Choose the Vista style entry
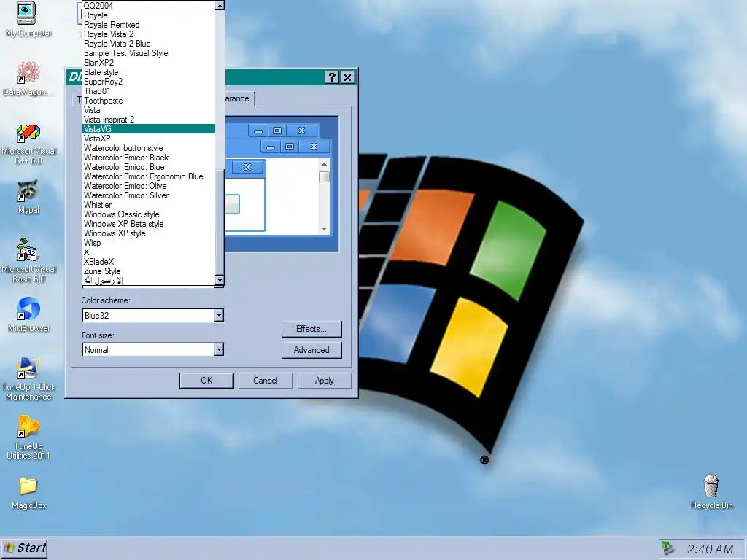Screen dimensions: 747x560 point(149,110)
